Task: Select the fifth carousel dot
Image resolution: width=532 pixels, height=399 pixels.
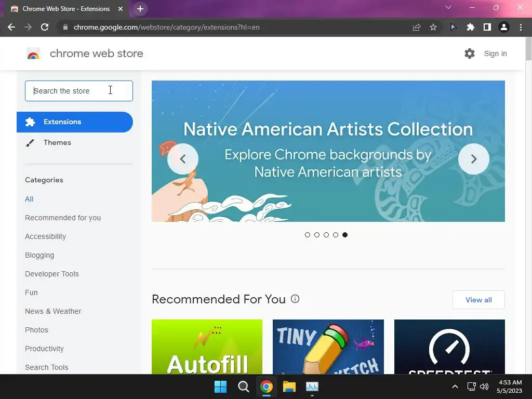Action: (345, 235)
